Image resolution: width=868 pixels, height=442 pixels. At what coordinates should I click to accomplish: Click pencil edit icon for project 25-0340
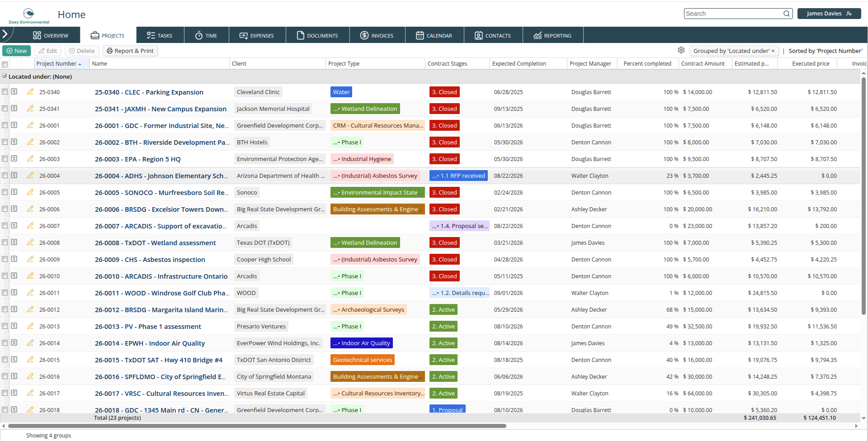tap(30, 92)
